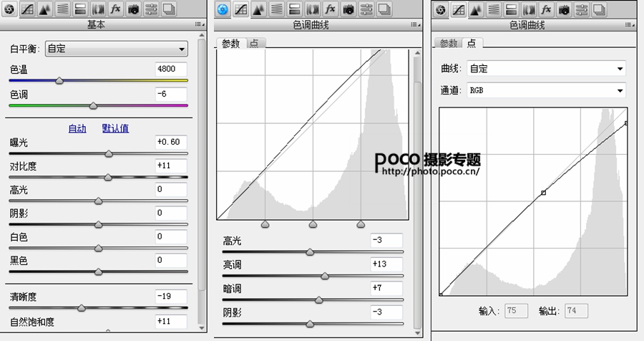The height and width of the screenshot is (341, 644).
Task: Click the 色温 value field 4800
Action: click(x=171, y=69)
